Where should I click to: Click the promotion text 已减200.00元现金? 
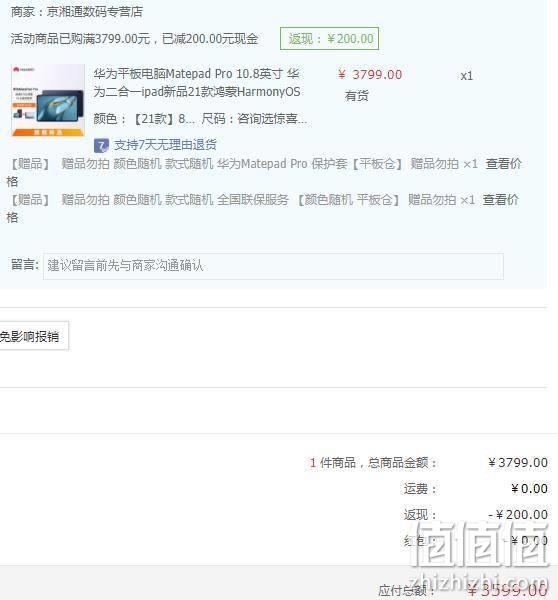210,39
